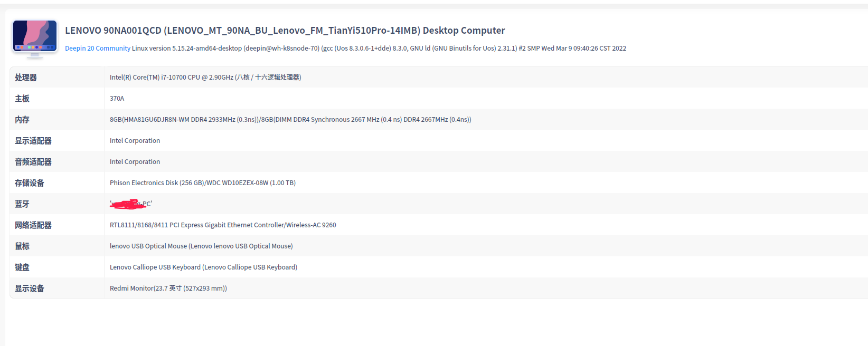Image resolution: width=868 pixels, height=346 pixels.
Task: Click the 显示设备 row label
Action: click(x=30, y=289)
